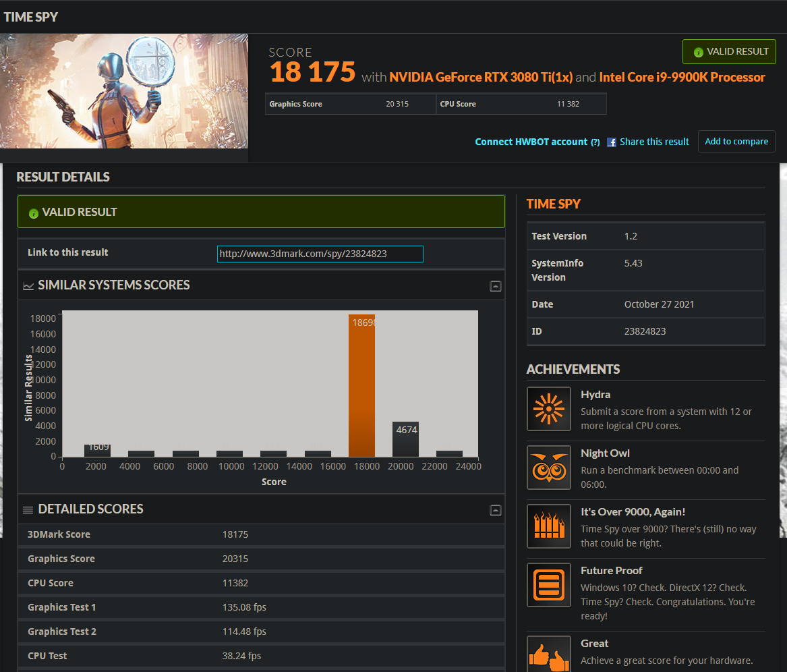Click the Future Proof achievement icon
The width and height of the screenshot is (787, 672).
coord(548,585)
